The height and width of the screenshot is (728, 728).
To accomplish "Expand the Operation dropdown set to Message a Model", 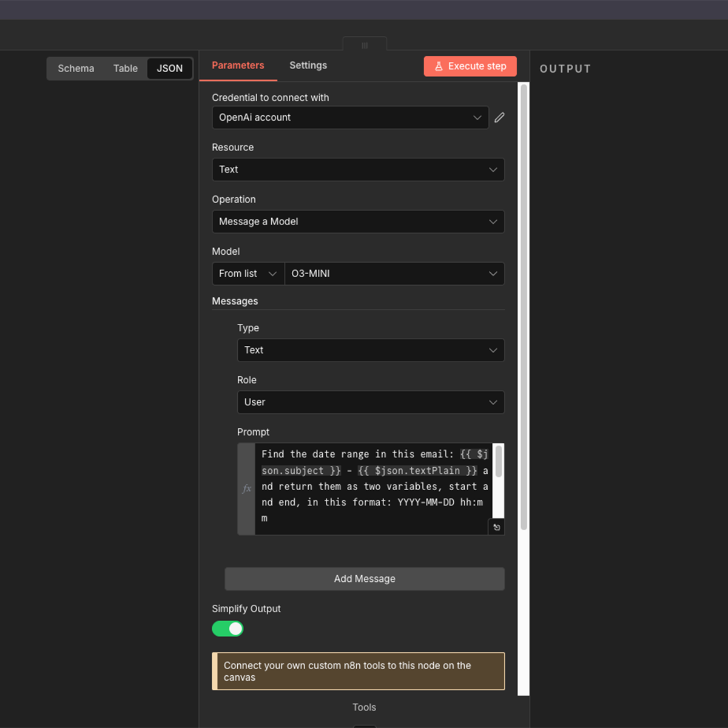I will pyautogui.click(x=358, y=221).
